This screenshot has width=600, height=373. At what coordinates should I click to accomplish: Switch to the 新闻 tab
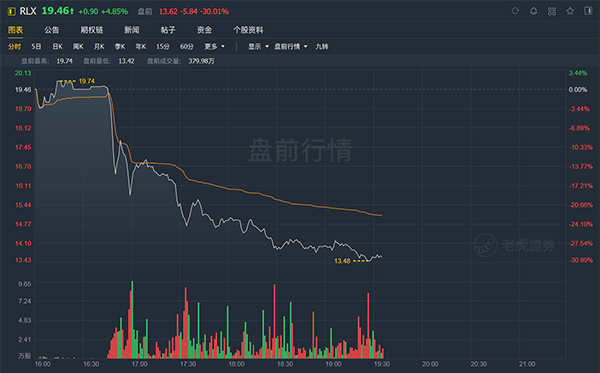[x=132, y=30]
